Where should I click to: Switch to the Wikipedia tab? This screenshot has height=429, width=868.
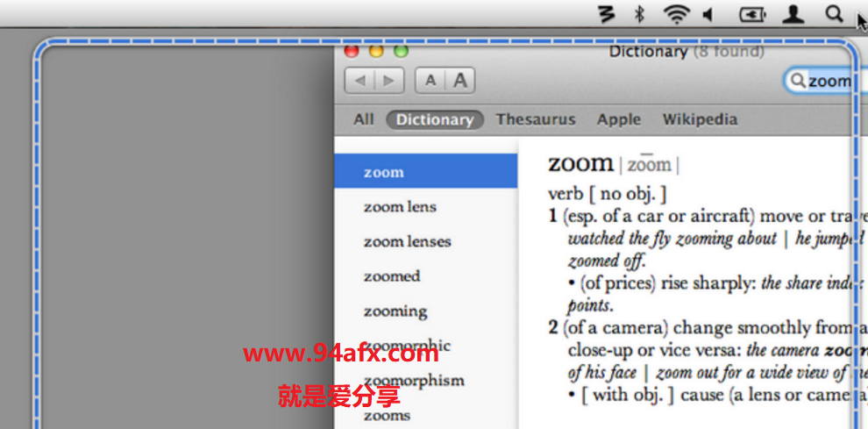click(x=700, y=119)
